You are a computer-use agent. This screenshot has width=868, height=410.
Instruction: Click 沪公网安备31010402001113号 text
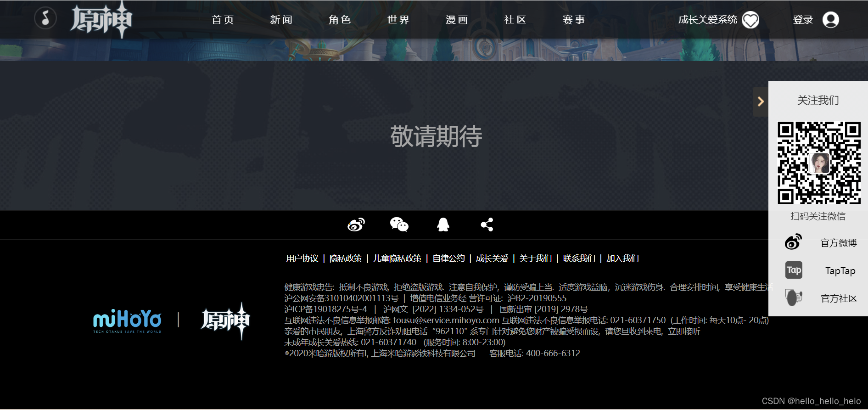342,298
